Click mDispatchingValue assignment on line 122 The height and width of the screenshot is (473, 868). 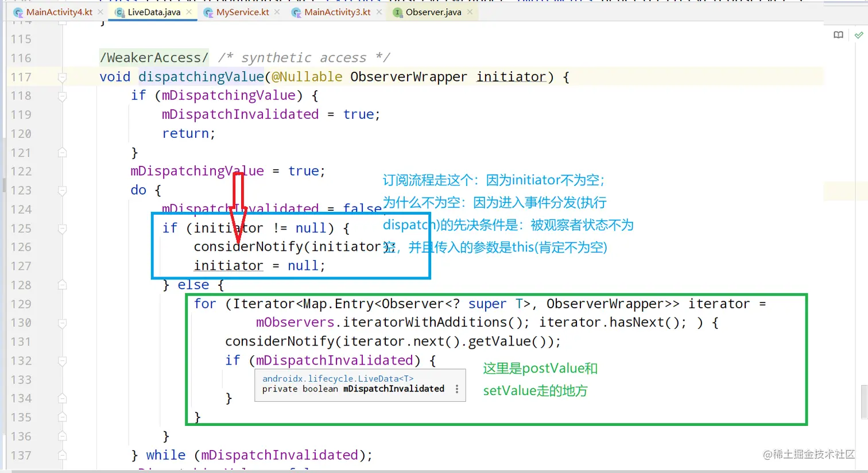197,172
